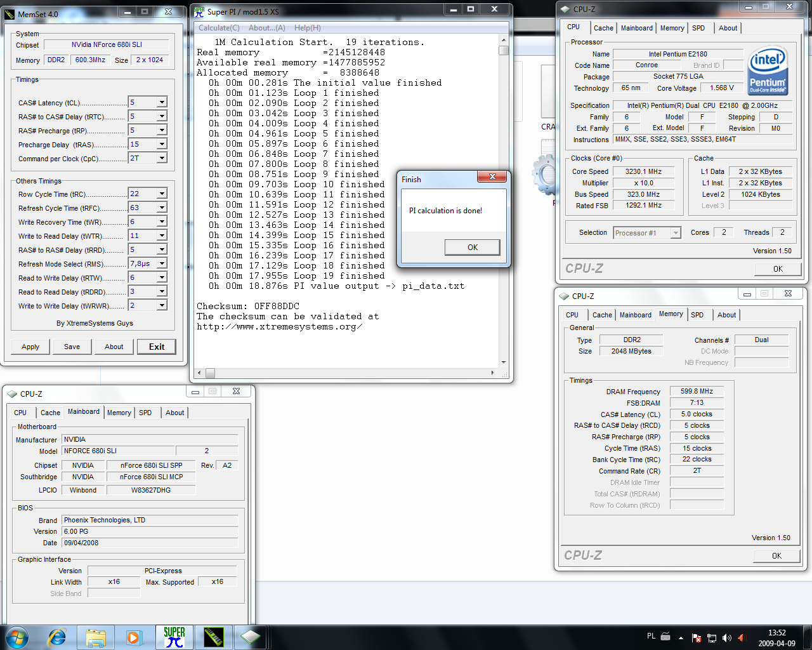Open the Windows Start orb

[17, 637]
